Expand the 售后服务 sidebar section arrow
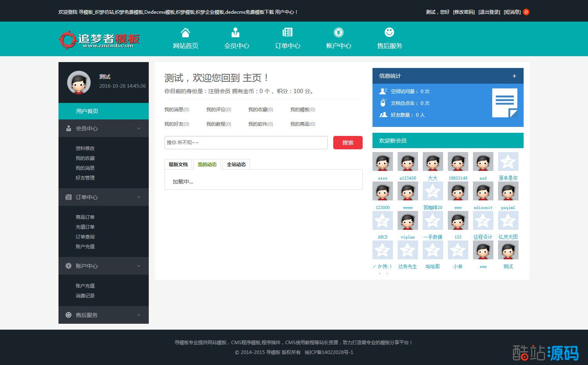This screenshot has height=365, width=588. pos(139,315)
